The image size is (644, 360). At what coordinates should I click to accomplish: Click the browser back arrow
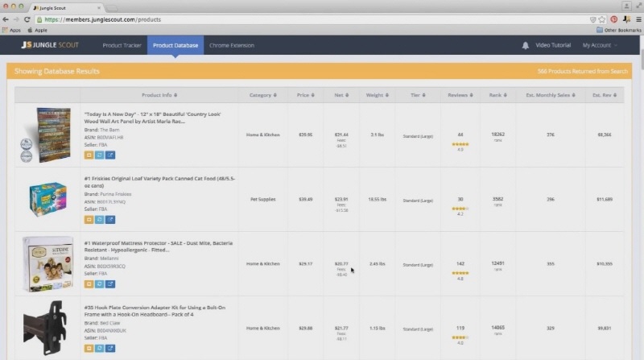click(6, 19)
